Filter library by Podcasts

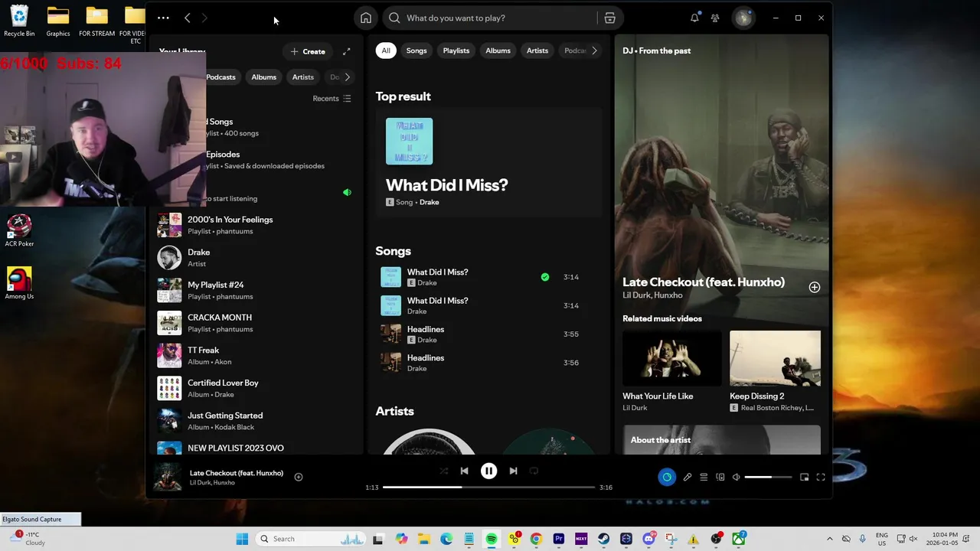(221, 77)
